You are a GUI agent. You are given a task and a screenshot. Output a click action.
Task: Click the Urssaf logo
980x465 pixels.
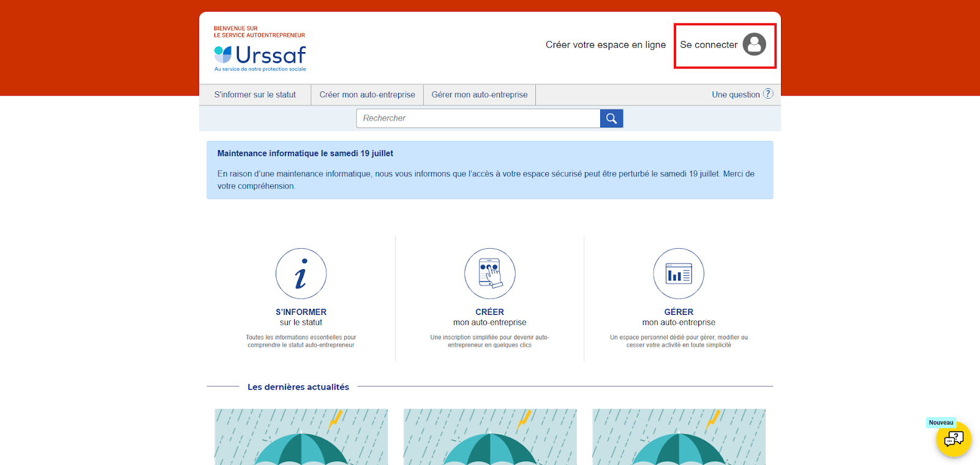[x=260, y=55]
